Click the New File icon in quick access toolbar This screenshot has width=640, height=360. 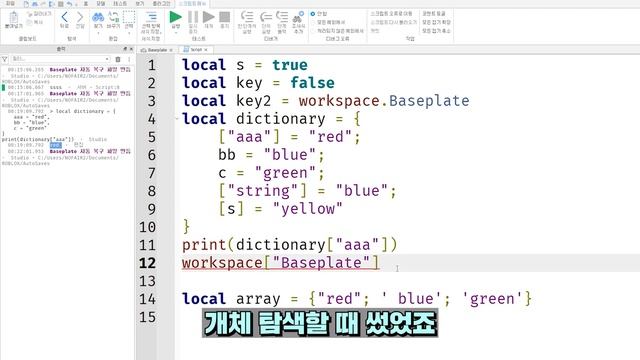pyautogui.click(x=26, y=4)
